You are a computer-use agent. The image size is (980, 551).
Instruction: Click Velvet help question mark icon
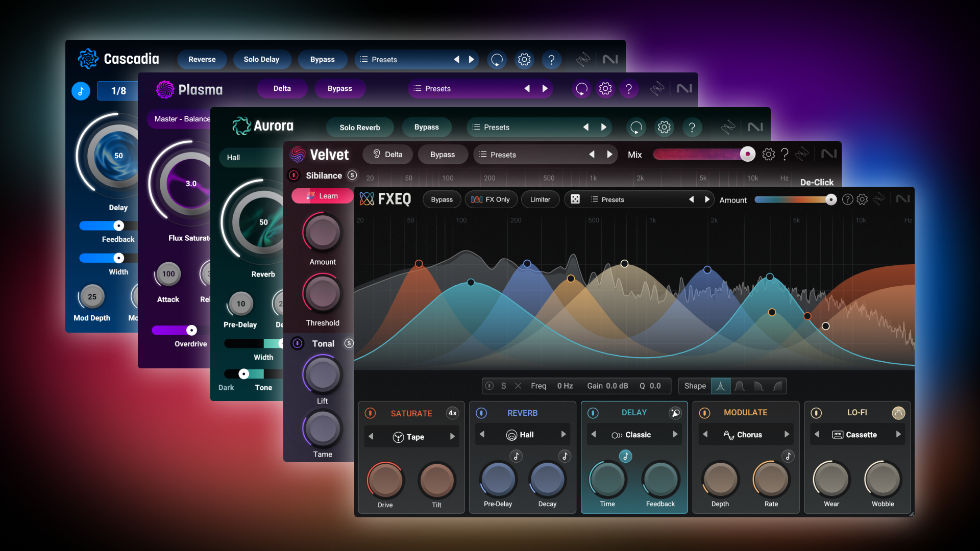(785, 154)
